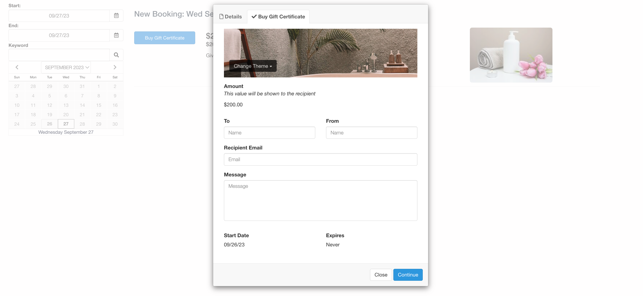Click the spa towel and lotion thumbnail
Screen dimensions: 644x296
point(511,55)
